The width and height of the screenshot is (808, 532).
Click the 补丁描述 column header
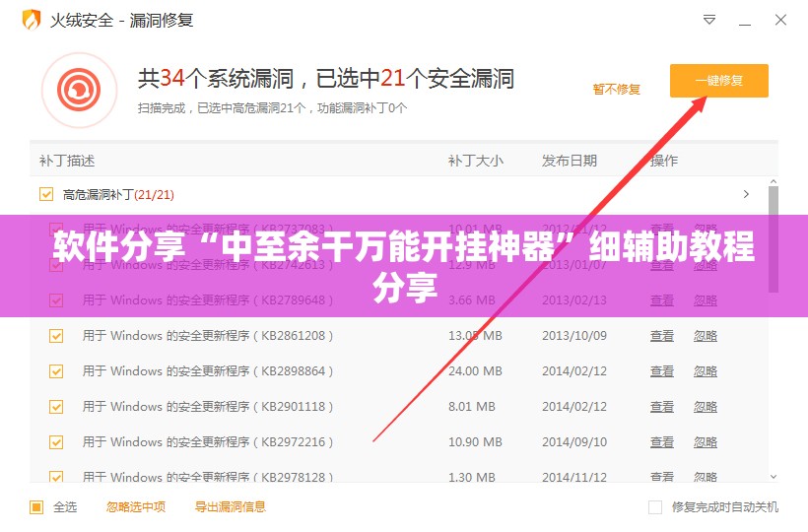(x=67, y=161)
